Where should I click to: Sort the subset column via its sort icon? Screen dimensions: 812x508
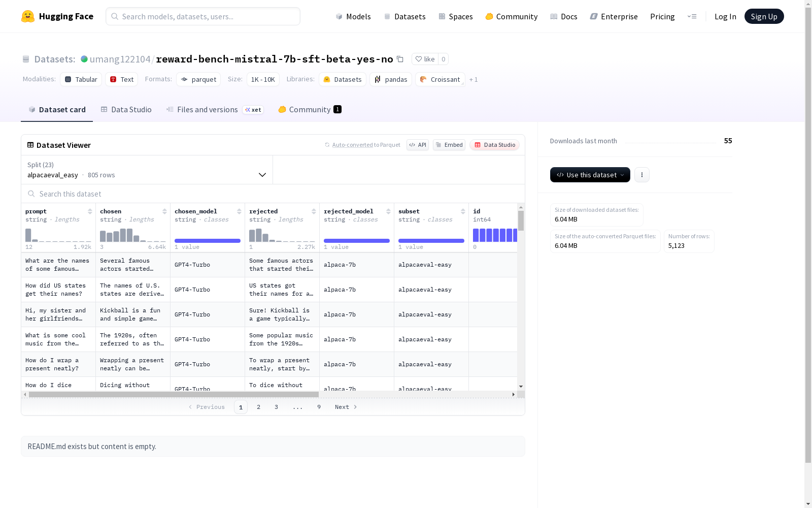(463, 211)
